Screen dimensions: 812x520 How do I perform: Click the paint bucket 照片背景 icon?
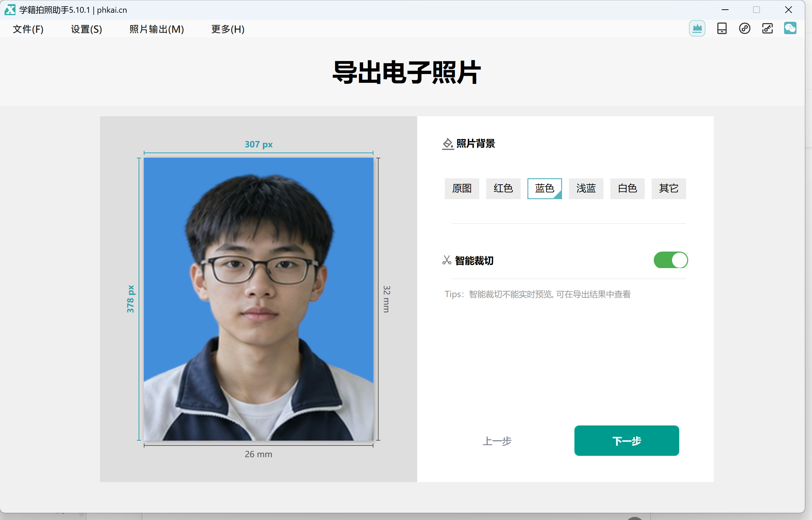click(x=448, y=144)
